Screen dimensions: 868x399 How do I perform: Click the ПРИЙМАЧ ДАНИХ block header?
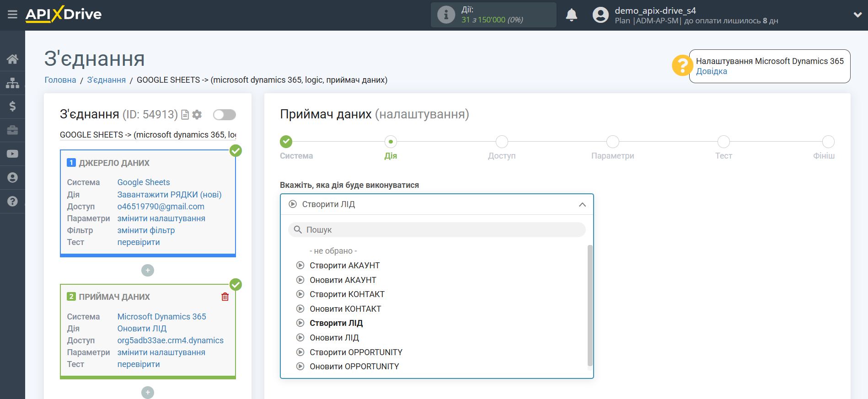tap(114, 297)
